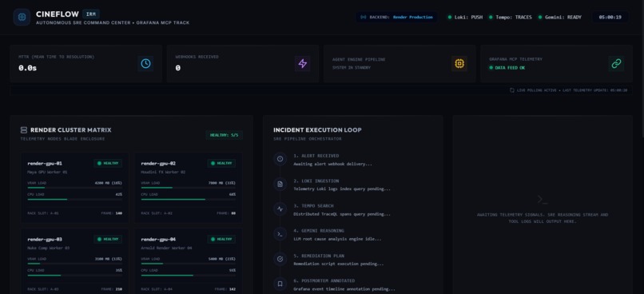Click the Render Cluster Matrix server icon
This screenshot has width=644, height=294.
tap(24, 130)
